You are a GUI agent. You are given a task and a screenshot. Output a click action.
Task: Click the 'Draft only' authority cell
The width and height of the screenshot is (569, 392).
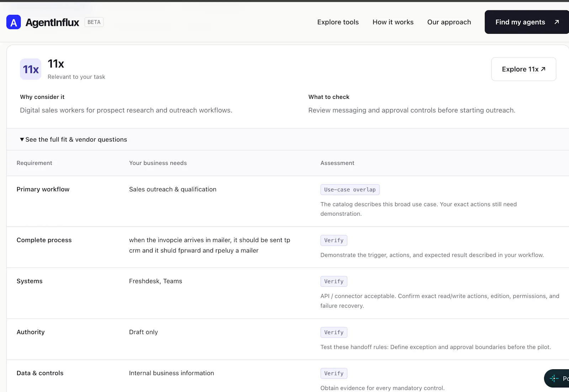143,332
